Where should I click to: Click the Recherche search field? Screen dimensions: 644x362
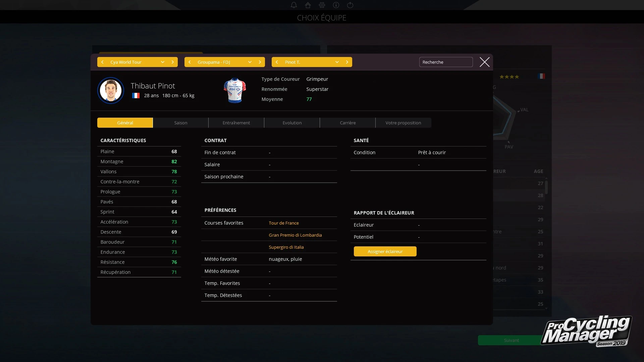pyautogui.click(x=446, y=62)
